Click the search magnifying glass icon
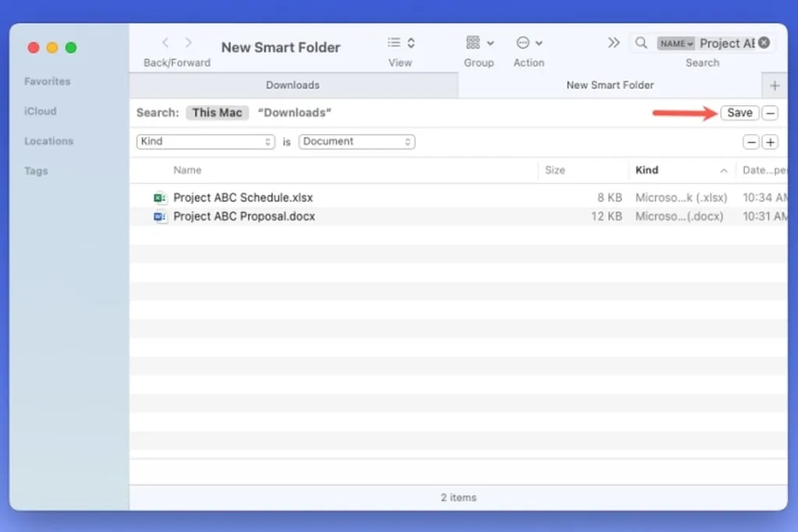This screenshot has width=798, height=532. point(641,43)
